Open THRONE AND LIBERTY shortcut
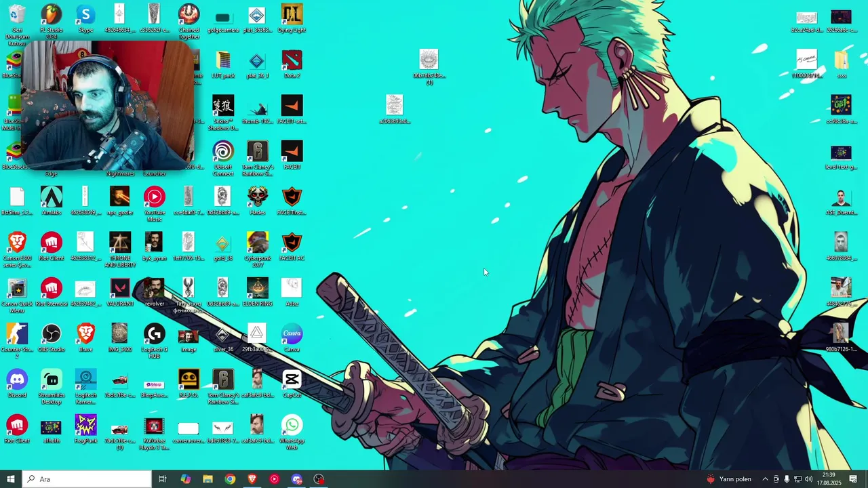The height and width of the screenshot is (488, 868). coord(120,249)
